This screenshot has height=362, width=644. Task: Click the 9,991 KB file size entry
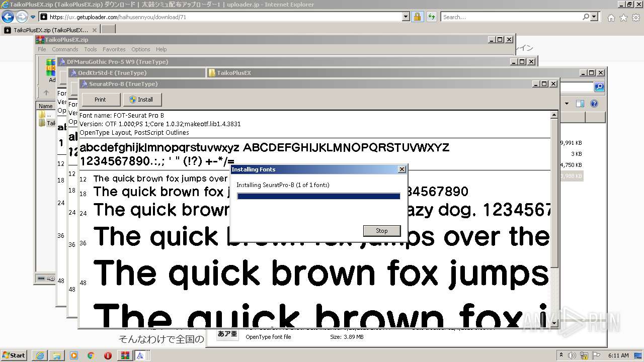(x=571, y=143)
